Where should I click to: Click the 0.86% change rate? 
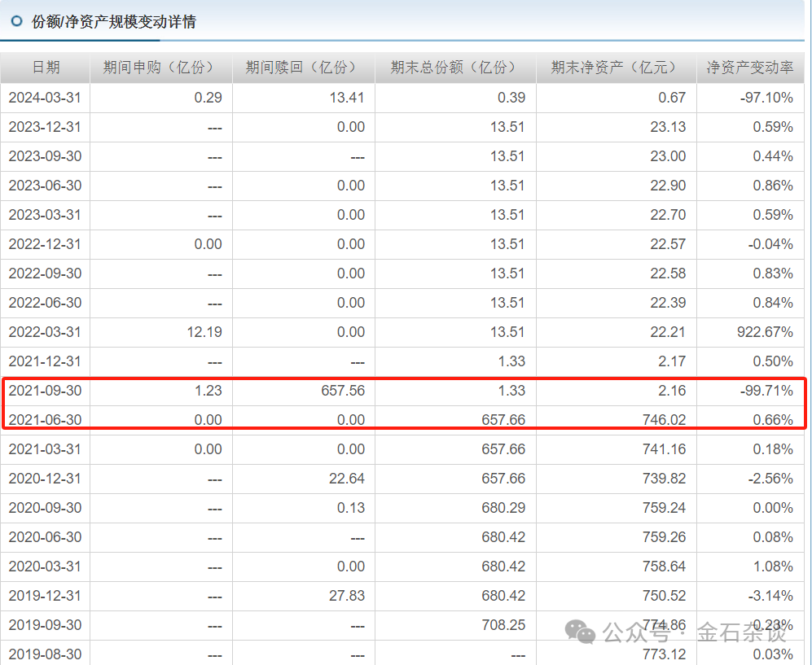pos(773,186)
